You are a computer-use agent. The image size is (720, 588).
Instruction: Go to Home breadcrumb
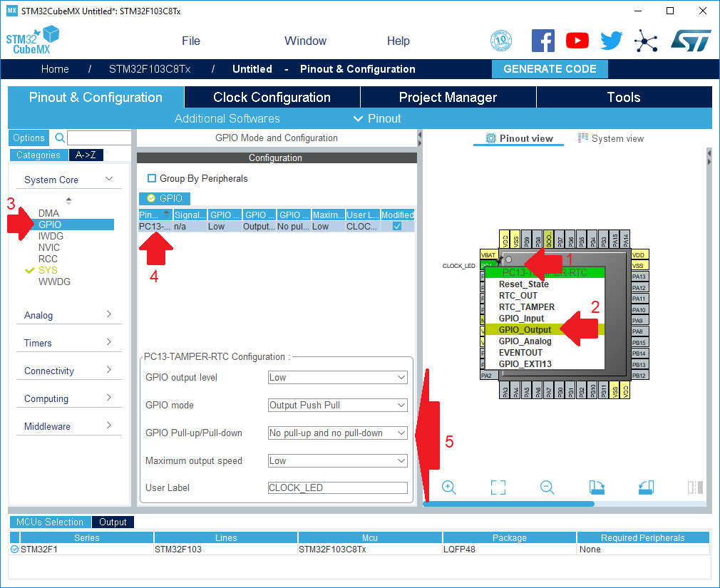55,69
